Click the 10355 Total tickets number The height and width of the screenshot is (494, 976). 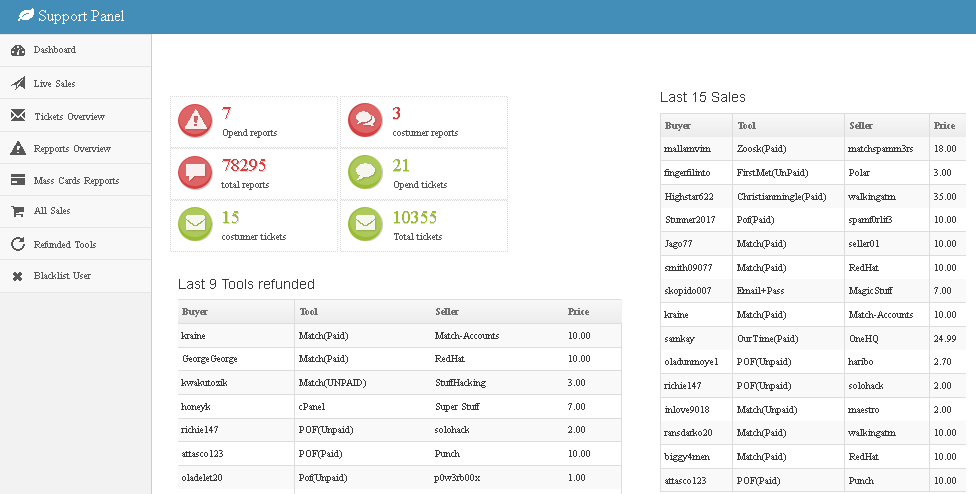(414, 217)
